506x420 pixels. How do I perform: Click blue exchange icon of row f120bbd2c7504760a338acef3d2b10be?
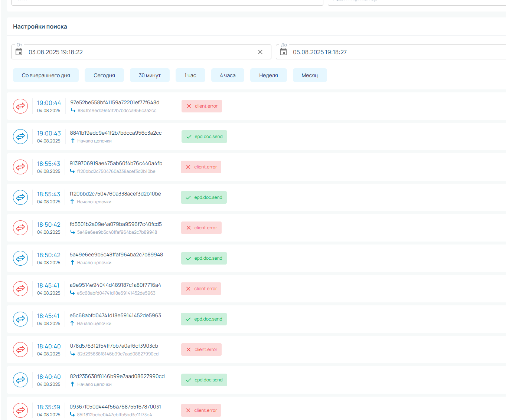coord(20,197)
